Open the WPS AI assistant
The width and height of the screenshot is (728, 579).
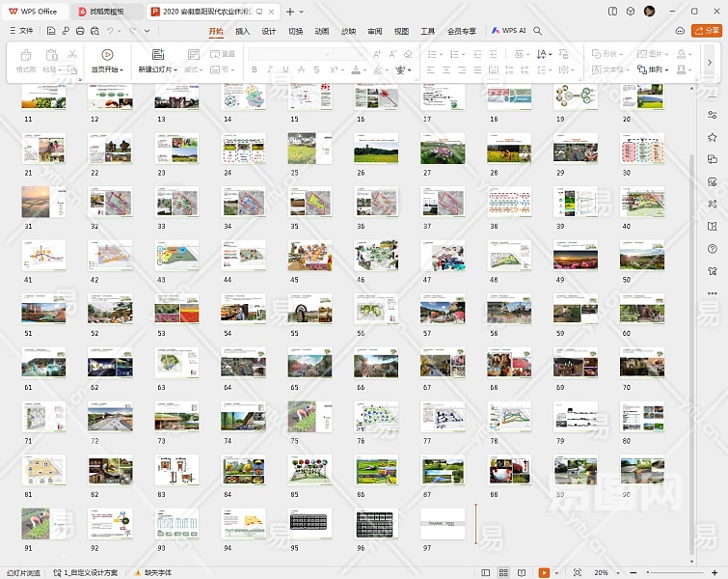coord(509,31)
